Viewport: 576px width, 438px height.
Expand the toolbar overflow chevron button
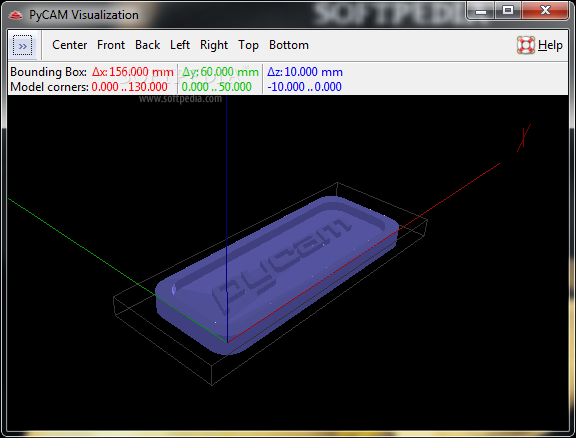22,46
